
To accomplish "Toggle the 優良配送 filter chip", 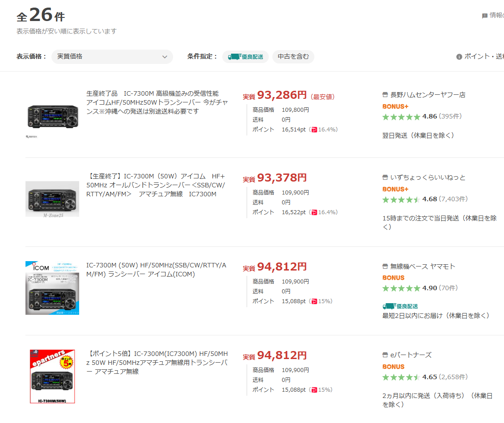I will (x=246, y=57).
